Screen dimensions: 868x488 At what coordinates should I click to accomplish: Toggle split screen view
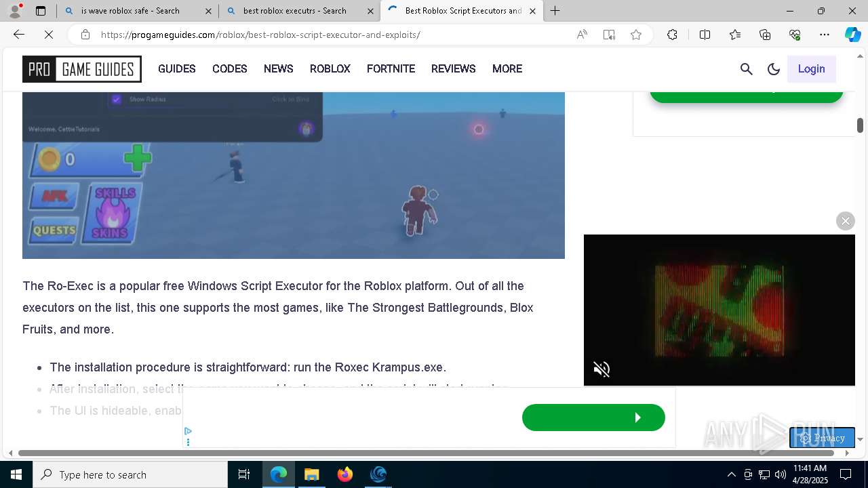coord(705,35)
